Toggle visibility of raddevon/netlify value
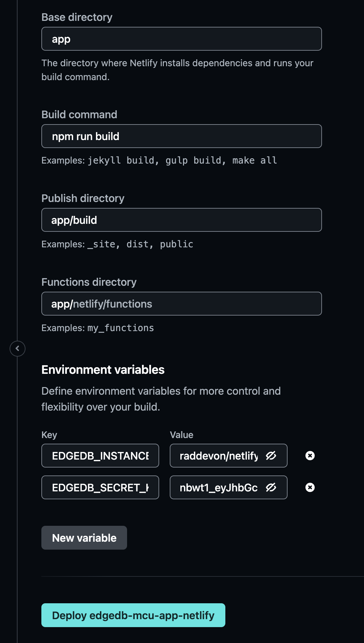The height and width of the screenshot is (643, 364). [271, 456]
